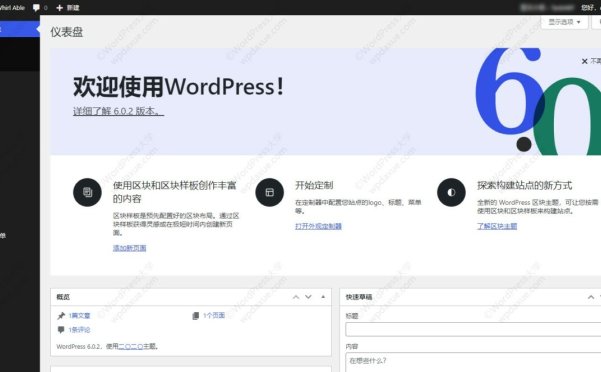Open the site name Able in admin bar

tap(12, 7)
